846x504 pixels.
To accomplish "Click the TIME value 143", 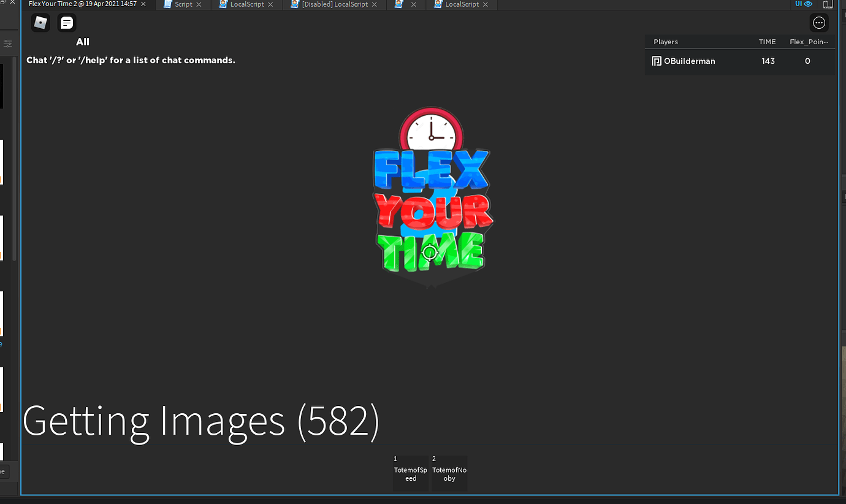I will click(768, 61).
